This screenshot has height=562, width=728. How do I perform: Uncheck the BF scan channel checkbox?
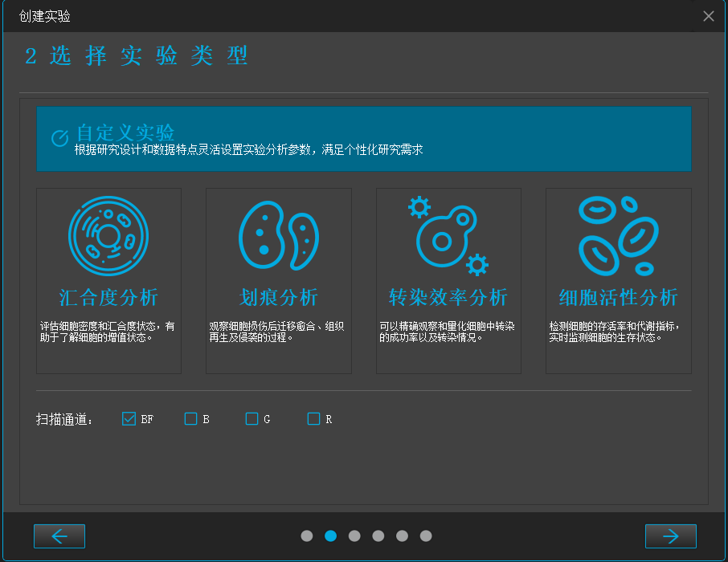coord(129,418)
